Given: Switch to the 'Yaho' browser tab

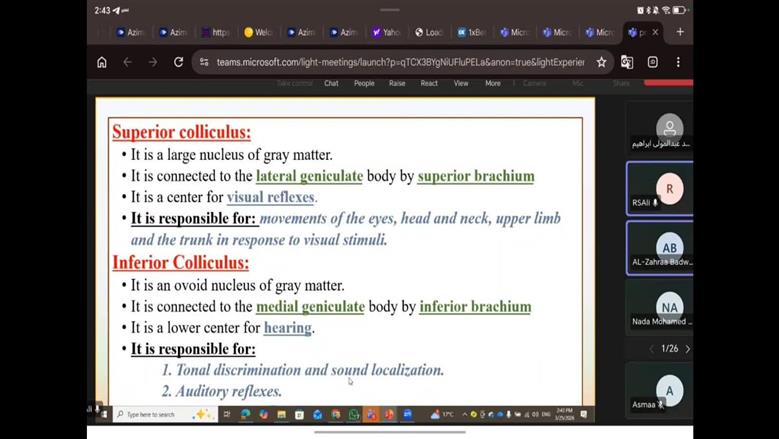Looking at the screenshot, I should [x=386, y=32].
